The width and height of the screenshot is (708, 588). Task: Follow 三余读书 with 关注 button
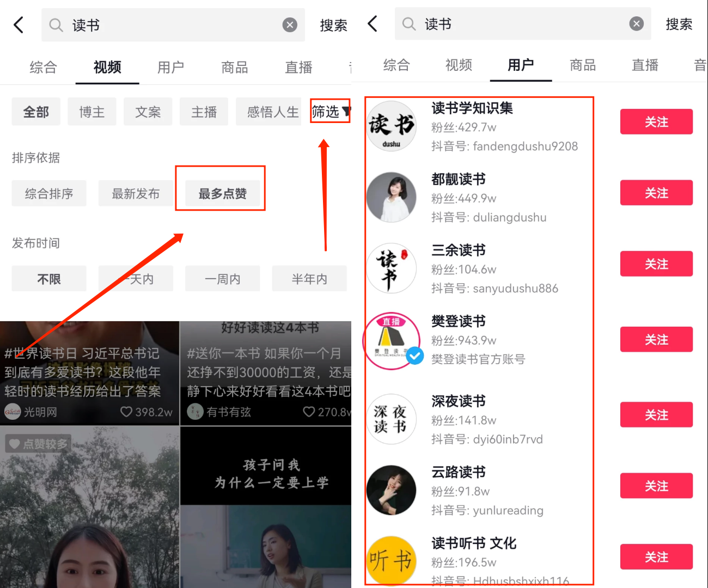tap(656, 264)
